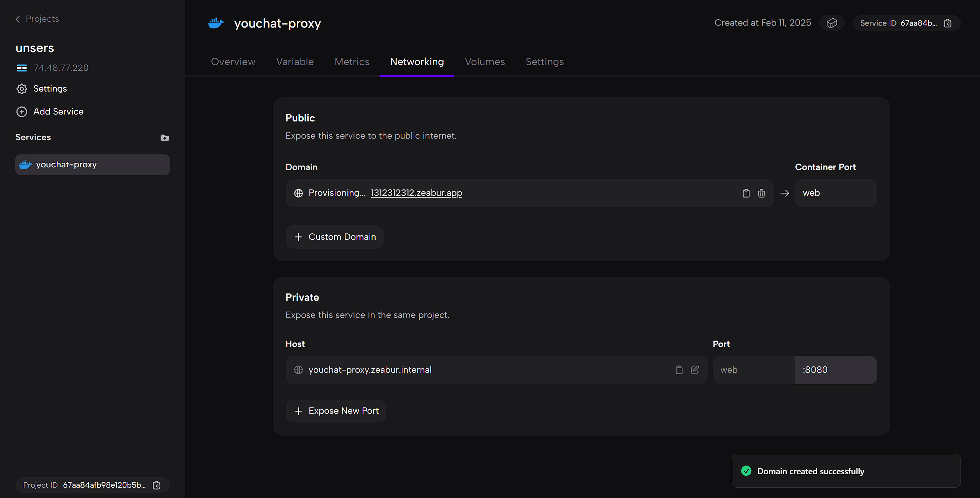Viewport: 980px width, 498px height.
Task: Copy the public domain to clipboard
Action: coord(746,193)
